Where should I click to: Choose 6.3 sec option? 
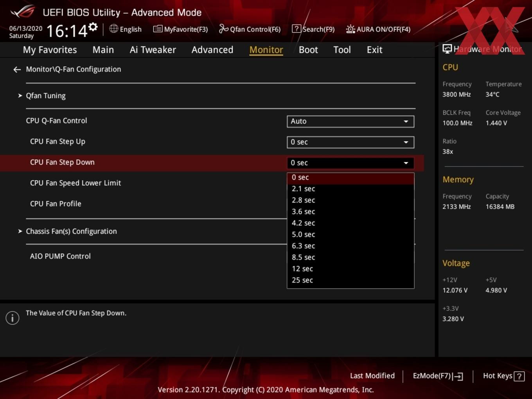point(350,246)
